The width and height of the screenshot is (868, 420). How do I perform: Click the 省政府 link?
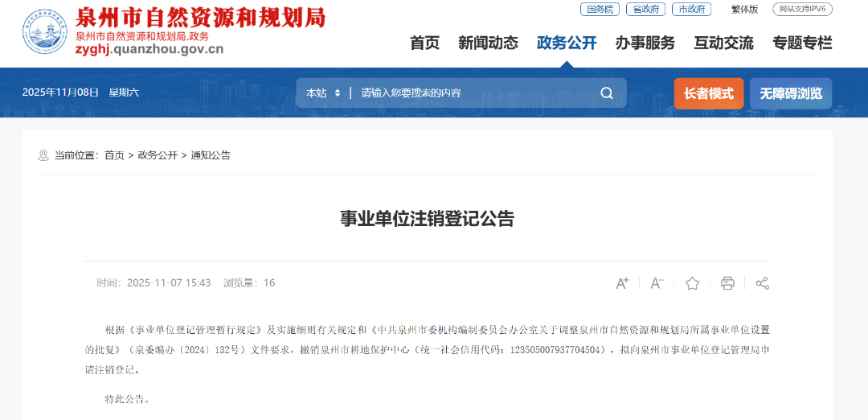(645, 10)
